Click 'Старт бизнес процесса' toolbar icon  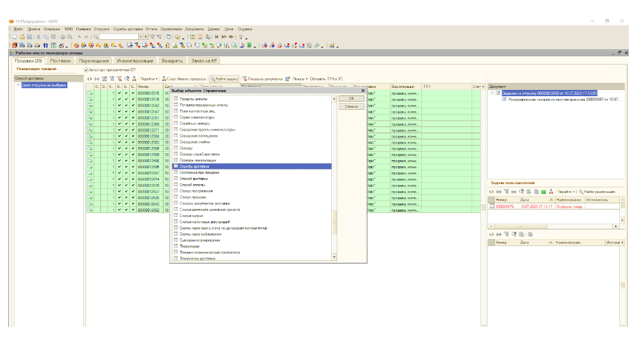click(x=164, y=79)
